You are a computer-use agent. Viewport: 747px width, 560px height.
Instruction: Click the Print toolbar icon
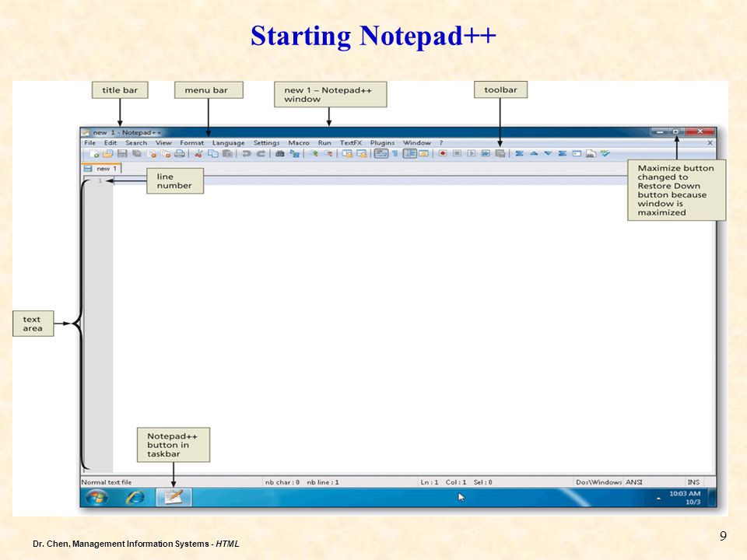tap(180, 154)
